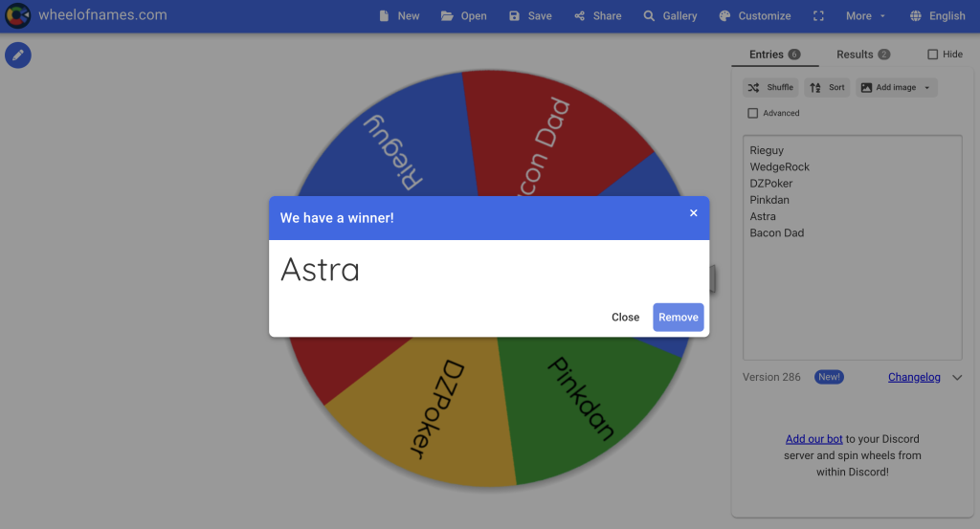Expand the version changelog chevron
This screenshot has width=980, height=529.
click(x=957, y=378)
